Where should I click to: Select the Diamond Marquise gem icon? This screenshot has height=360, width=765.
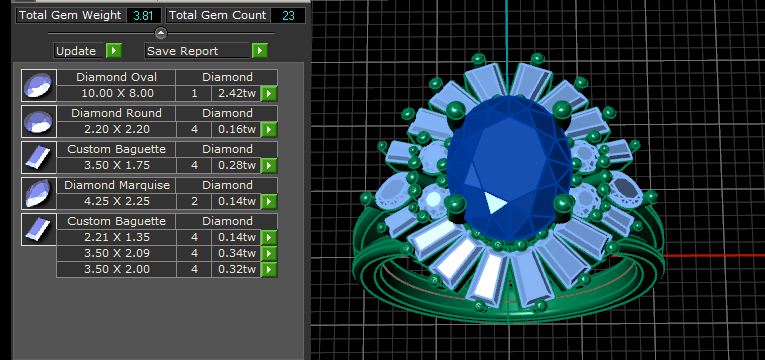[x=39, y=194]
